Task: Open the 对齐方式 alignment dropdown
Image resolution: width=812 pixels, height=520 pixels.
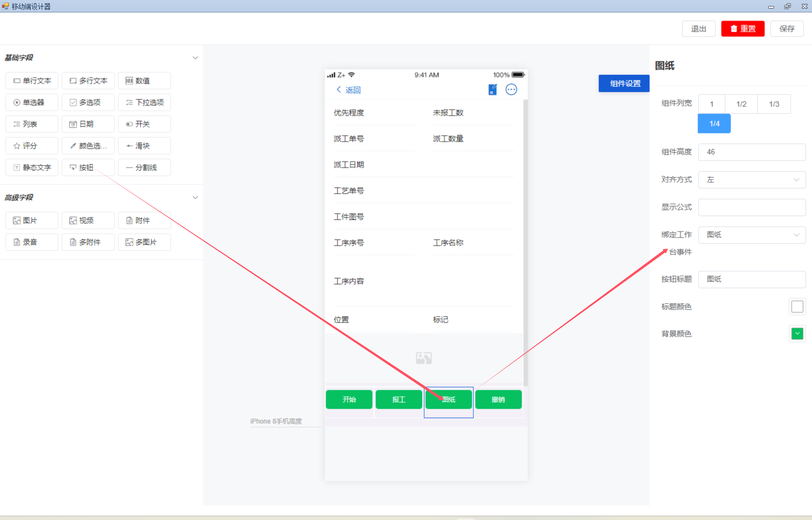Action: [x=752, y=180]
